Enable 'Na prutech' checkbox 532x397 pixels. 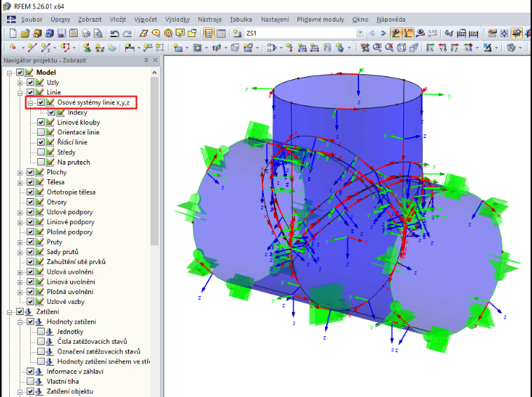[x=41, y=162]
